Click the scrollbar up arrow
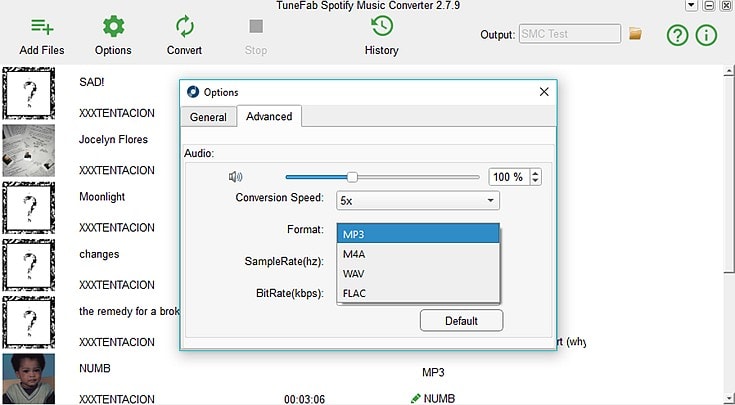 729,71
